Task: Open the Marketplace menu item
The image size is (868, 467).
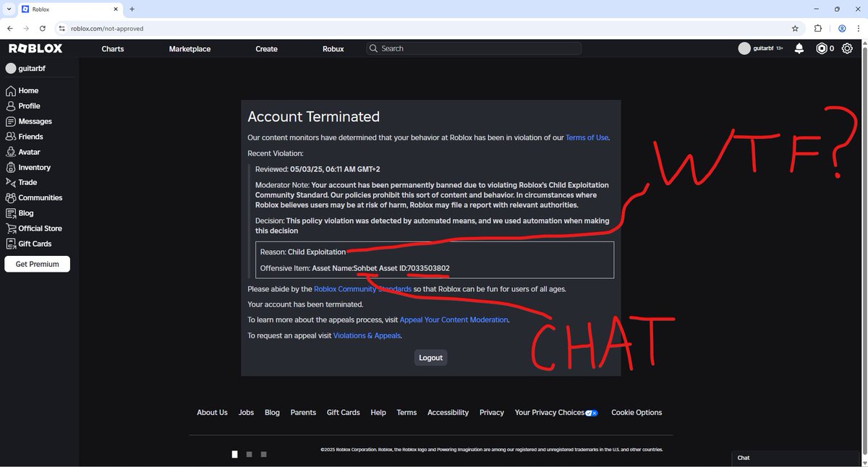Action: (x=190, y=48)
